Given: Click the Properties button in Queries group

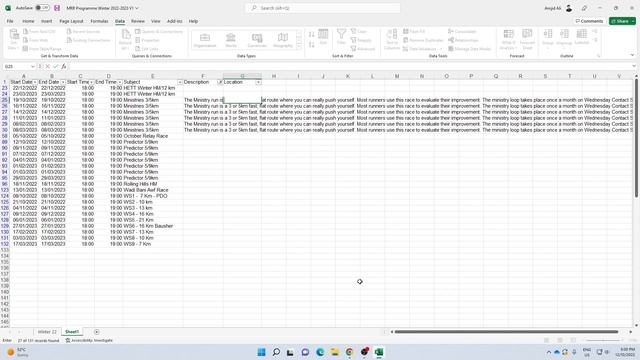Looking at the screenshot, I should [x=147, y=40].
